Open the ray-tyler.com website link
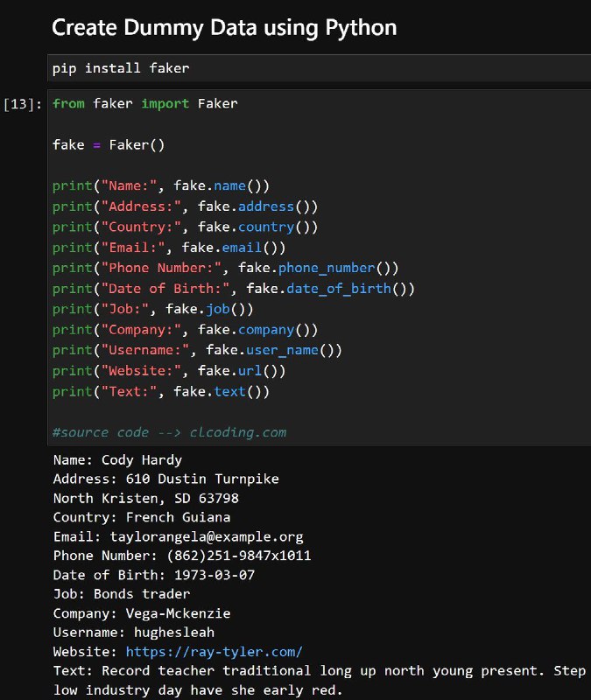The image size is (591, 700). point(214,652)
